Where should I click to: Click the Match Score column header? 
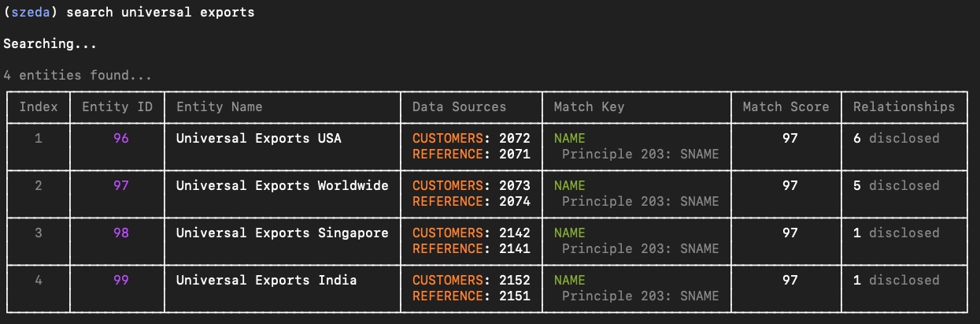(x=786, y=106)
